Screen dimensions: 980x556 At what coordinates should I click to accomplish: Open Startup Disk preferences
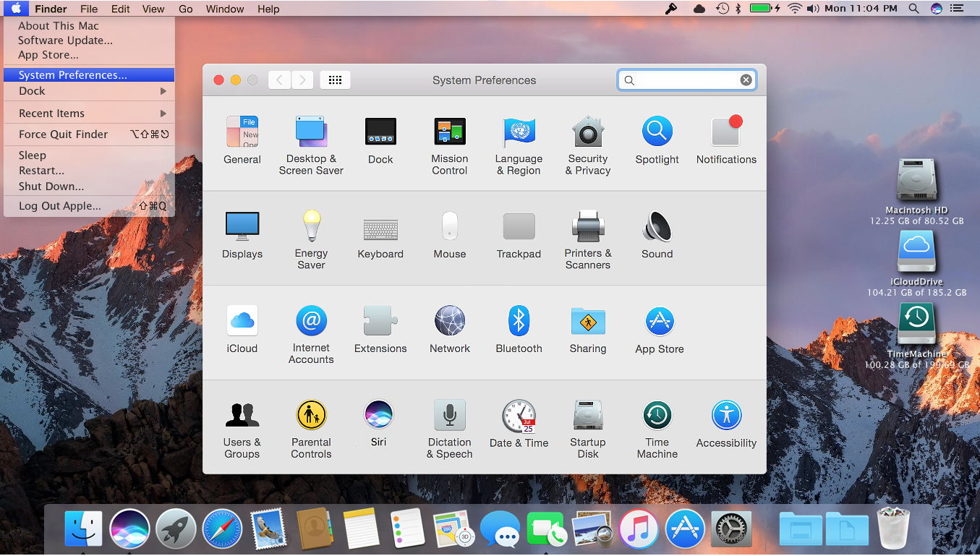[588, 429]
